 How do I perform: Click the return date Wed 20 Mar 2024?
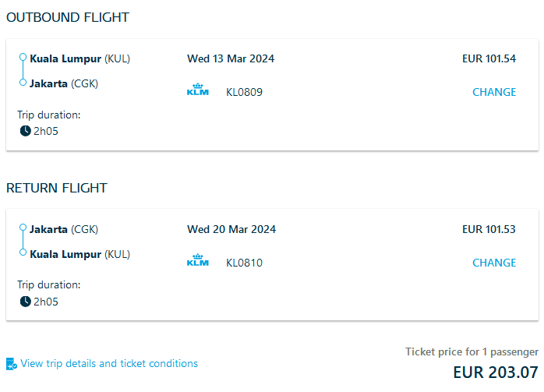pos(231,229)
